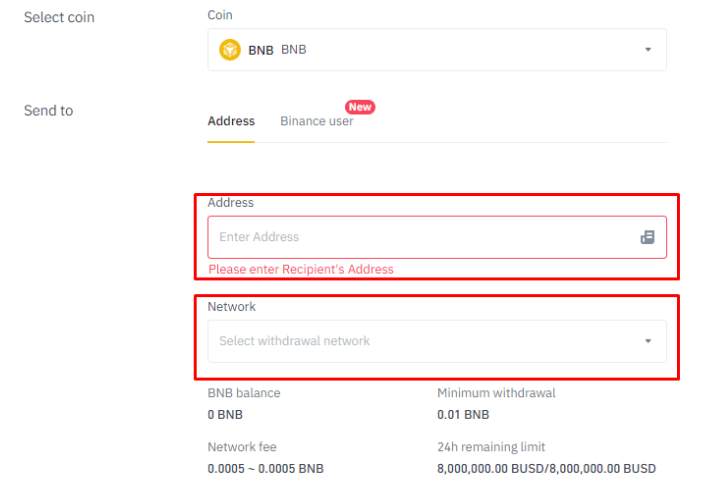
Task: Focus the Enter Address input field
Action: click(x=437, y=237)
